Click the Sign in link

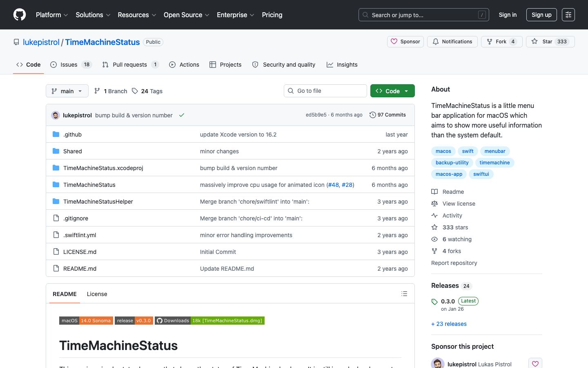(508, 15)
